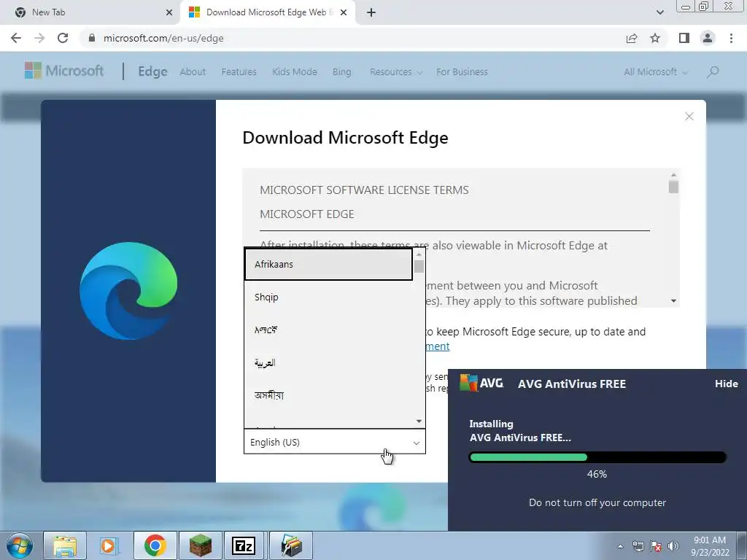Screen dimensions: 747x560
Task: Select the Amharic language option
Action: point(328,330)
